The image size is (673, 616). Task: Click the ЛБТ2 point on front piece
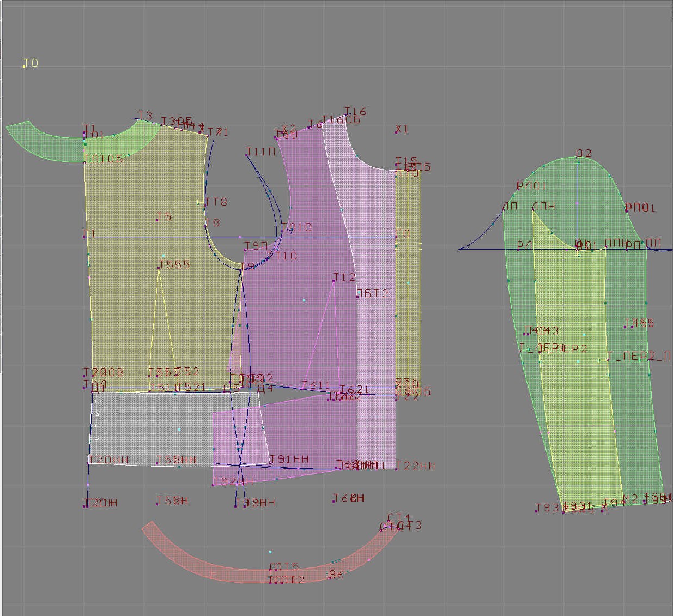357,297
